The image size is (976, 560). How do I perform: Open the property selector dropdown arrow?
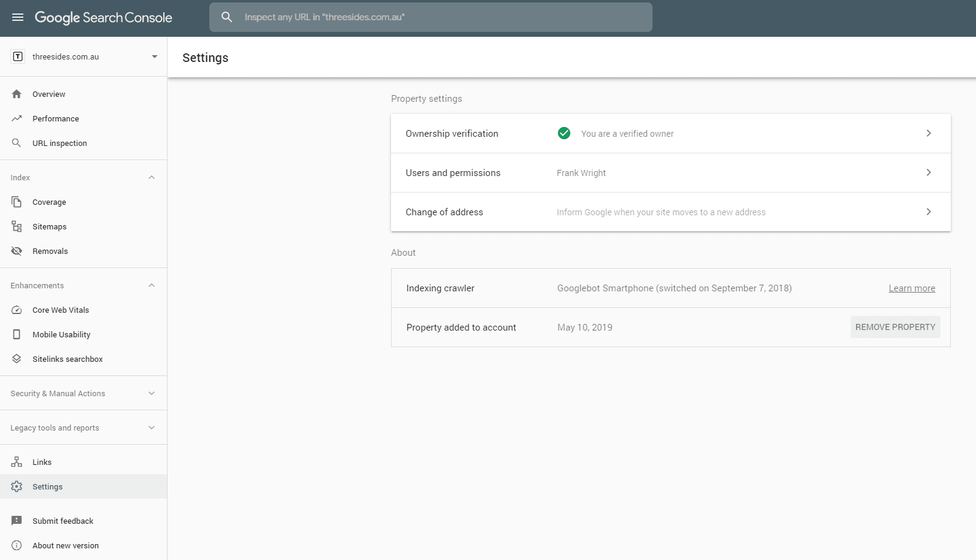[x=155, y=56]
